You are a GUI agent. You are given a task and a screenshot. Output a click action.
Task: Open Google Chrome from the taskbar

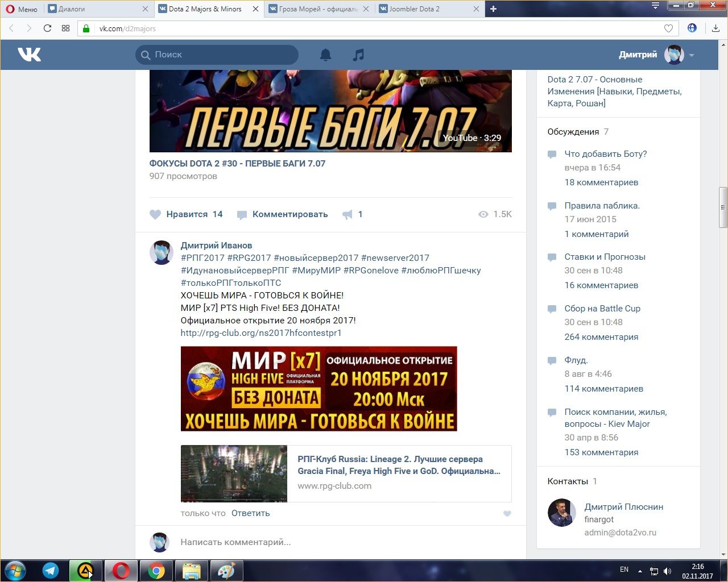(156, 570)
